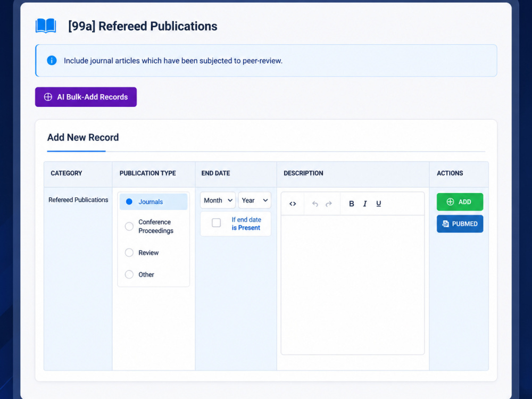The image size is (532, 399).
Task: Open the Month dropdown
Action: click(x=218, y=200)
